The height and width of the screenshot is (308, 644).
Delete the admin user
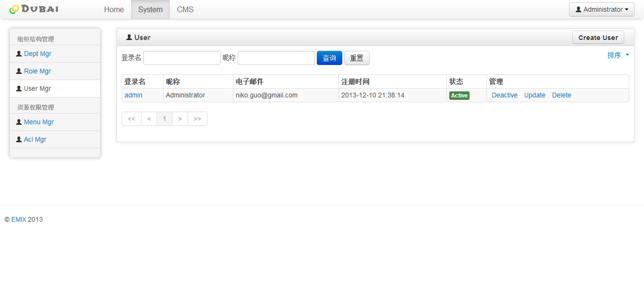pos(561,95)
